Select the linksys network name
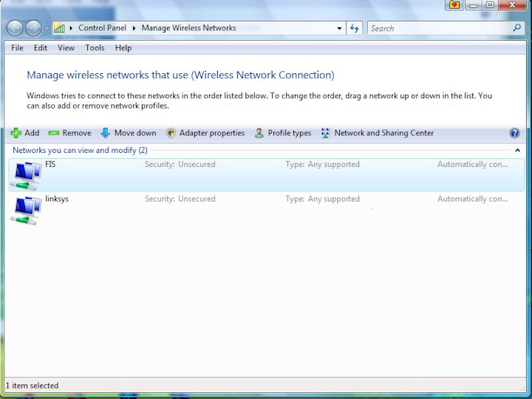The width and height of the screenshot is (532, 399). [57, 199]
